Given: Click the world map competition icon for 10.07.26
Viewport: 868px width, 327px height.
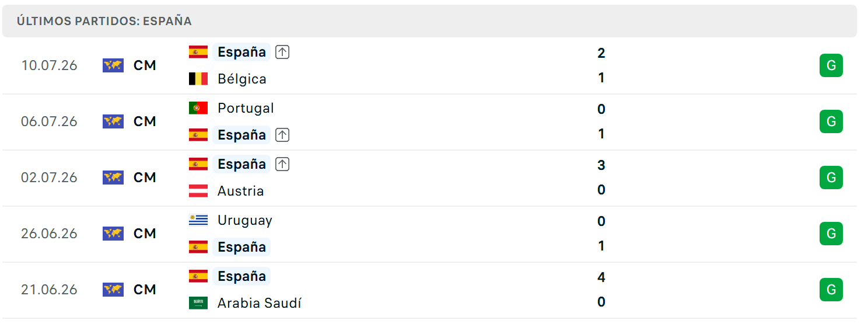Looking at the screenshot, I should pos(113,65).
